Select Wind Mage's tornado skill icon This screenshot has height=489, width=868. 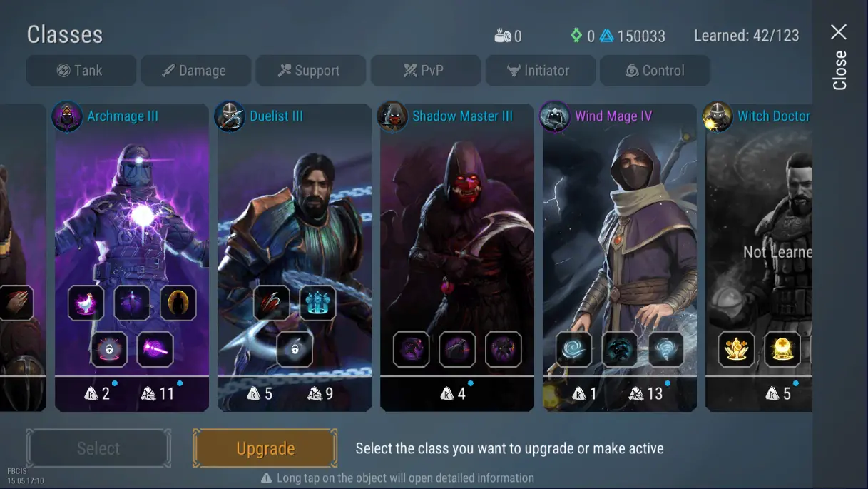tap(665, 350)
